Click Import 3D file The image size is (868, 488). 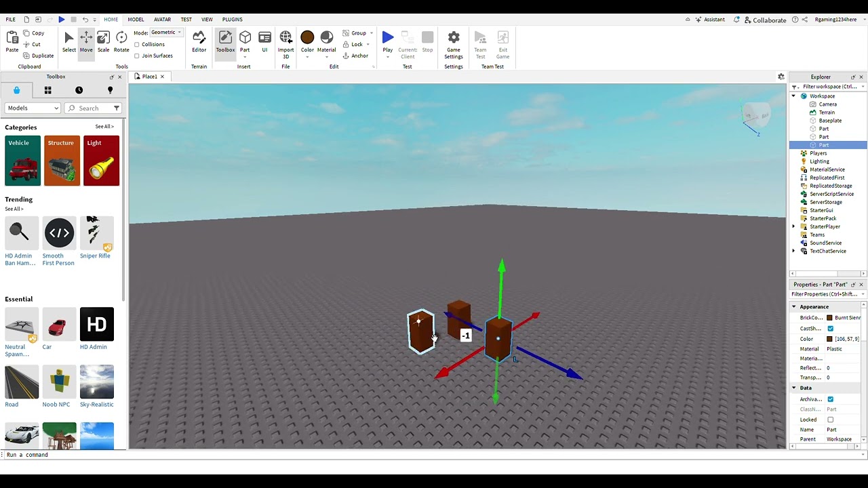(x=285, y=44)
